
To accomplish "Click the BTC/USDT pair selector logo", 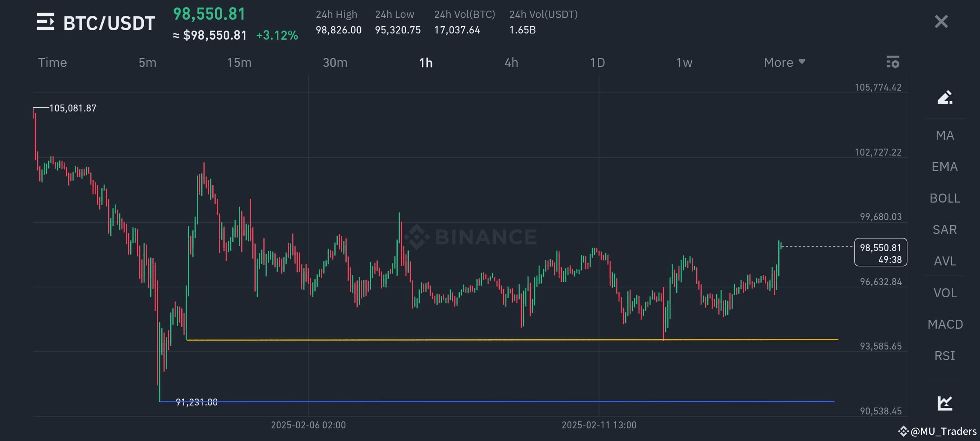I will coord(45,22).
